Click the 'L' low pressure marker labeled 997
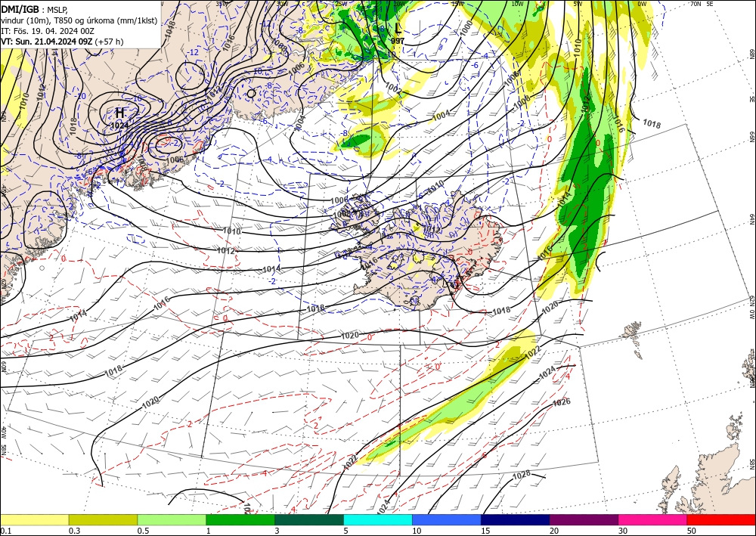 (x=398, y=28)
